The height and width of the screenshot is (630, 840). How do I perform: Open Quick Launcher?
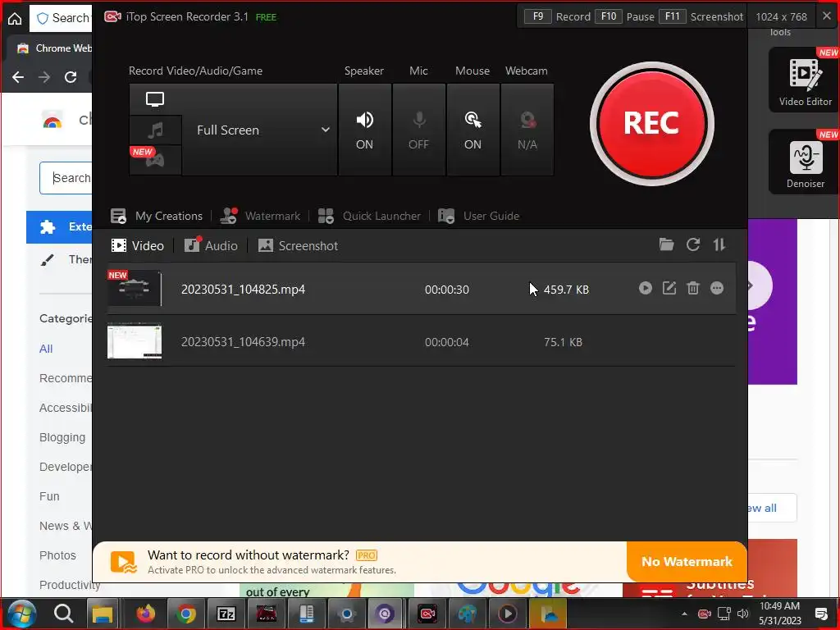point(369,216)
